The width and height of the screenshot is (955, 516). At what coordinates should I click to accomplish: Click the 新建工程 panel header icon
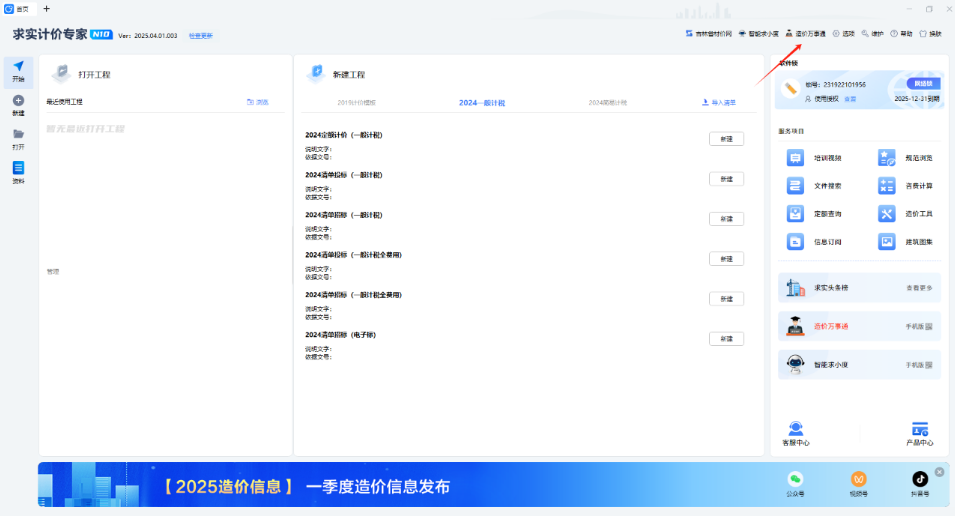[x=316, y=74]
